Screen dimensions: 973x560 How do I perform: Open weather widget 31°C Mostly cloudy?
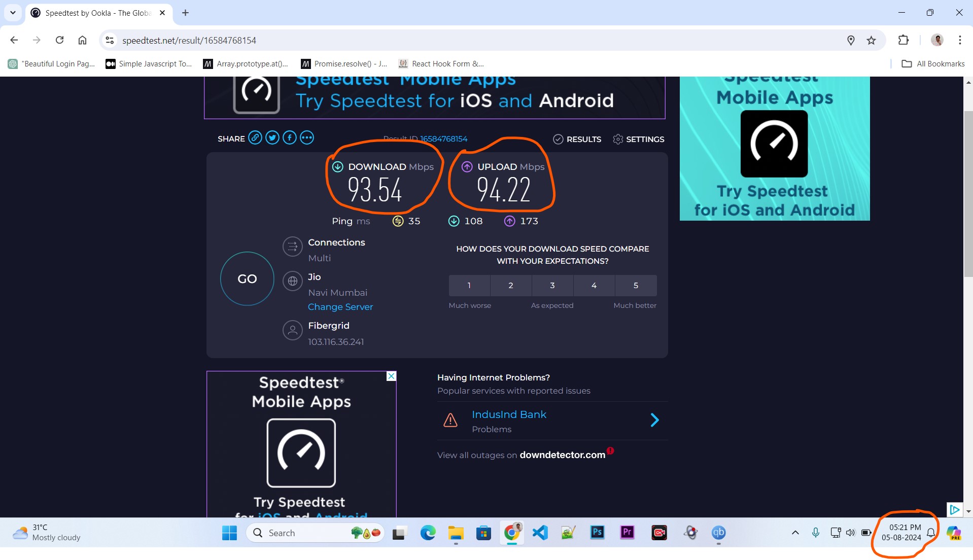(47, 533)
